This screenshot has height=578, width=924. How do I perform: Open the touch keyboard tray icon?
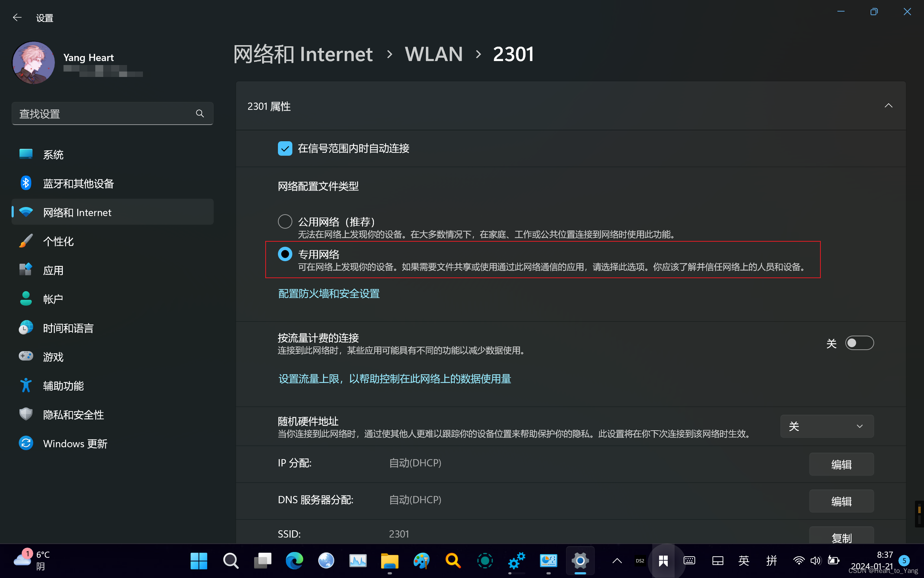[x=689, y=561]
